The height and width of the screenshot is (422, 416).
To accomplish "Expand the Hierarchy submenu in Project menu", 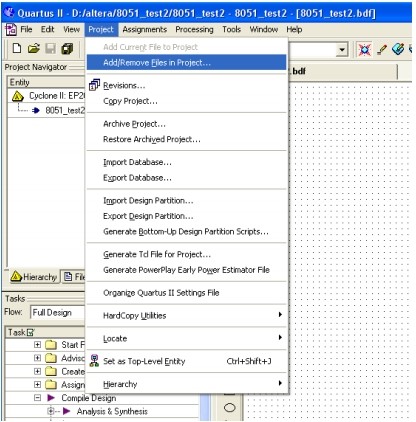I will click(186, 384).
